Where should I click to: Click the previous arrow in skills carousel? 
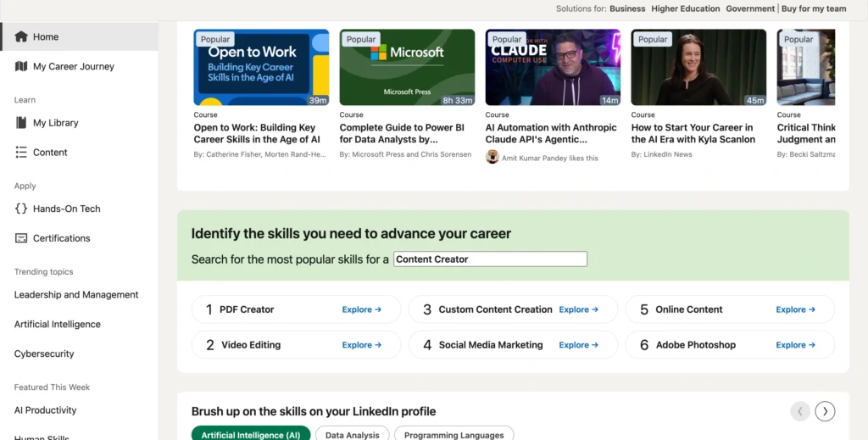(800, 411)
